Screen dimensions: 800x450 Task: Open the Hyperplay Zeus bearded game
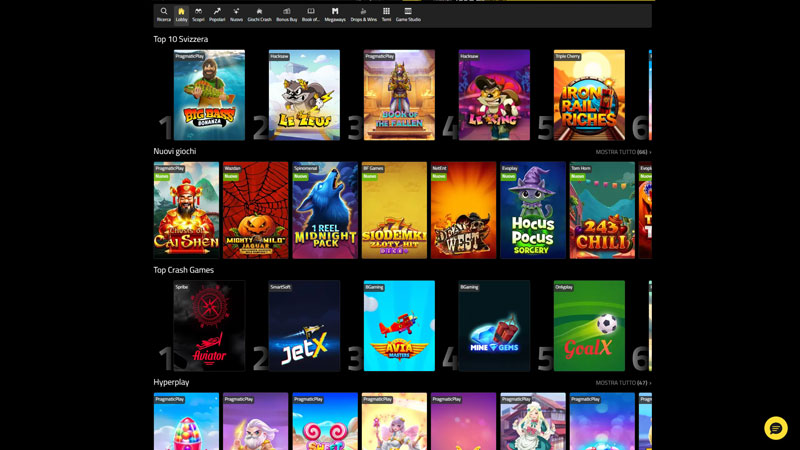point(256,421)
